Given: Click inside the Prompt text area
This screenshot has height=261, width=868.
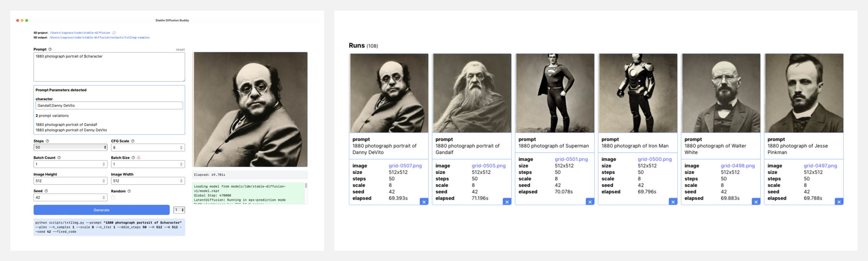Looking at the screenshot, I should pos(109,67).
